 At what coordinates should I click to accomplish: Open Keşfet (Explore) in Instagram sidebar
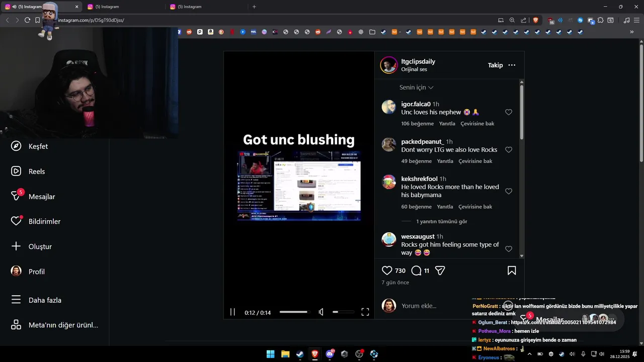tap(30, 146)
